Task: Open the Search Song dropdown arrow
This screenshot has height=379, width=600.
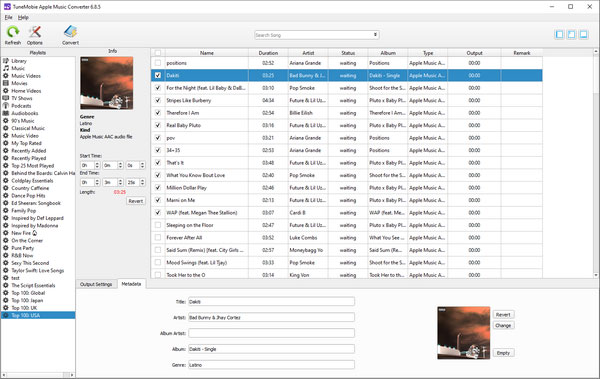Action: click(x=375, y=35)
